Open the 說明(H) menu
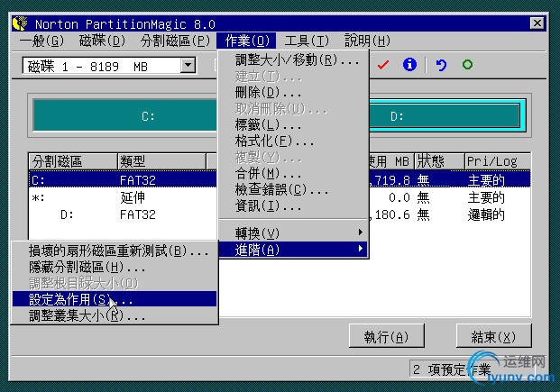 [x=367, y=41]
